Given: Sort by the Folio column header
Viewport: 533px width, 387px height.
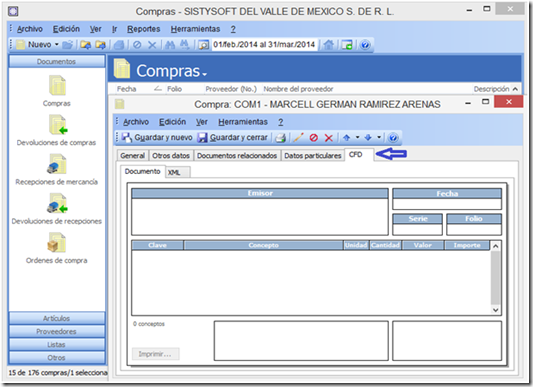Looking at the screenshot, I should click(174, 89).
